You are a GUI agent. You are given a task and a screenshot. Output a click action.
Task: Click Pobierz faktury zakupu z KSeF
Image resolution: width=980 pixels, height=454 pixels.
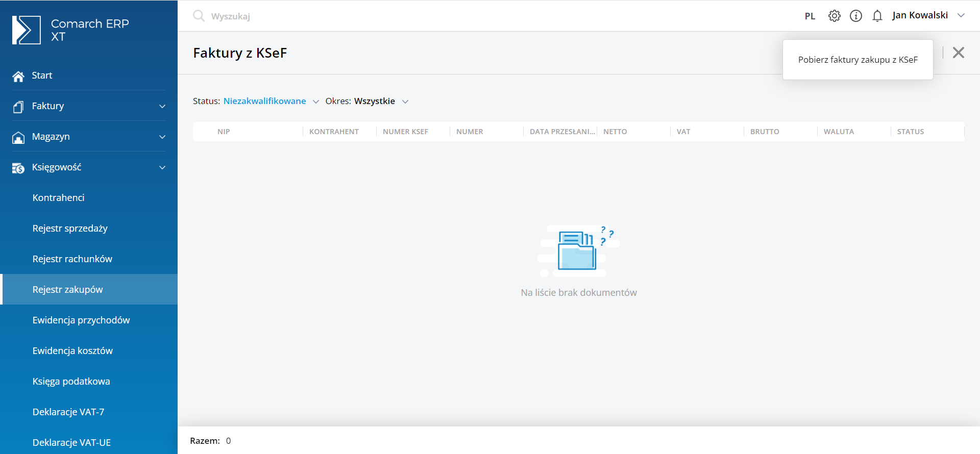point(857,60)
